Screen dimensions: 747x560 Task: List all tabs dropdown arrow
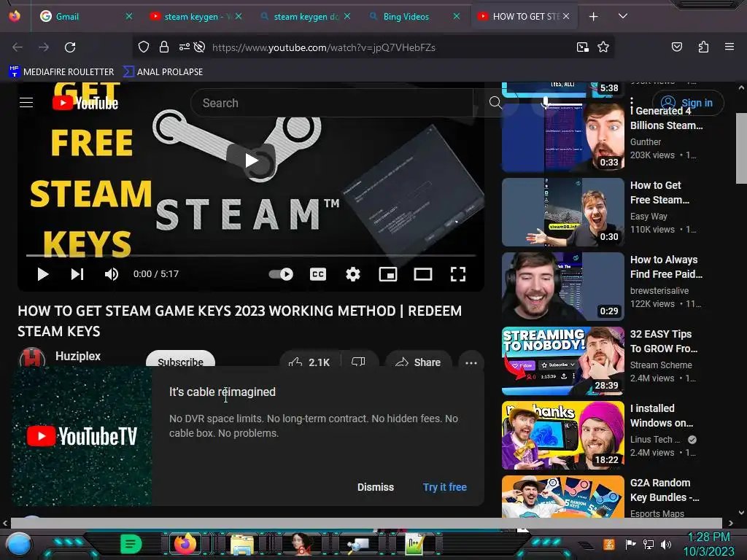[623, 16]
